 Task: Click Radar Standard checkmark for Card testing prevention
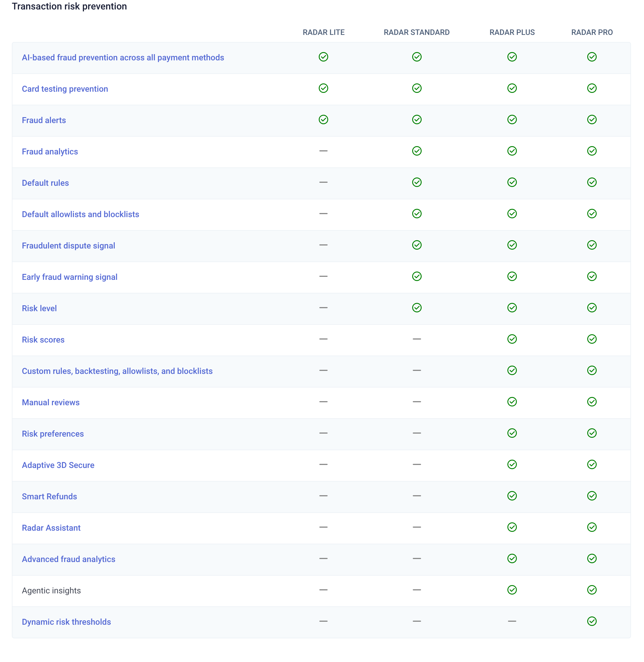coord(417,88)
